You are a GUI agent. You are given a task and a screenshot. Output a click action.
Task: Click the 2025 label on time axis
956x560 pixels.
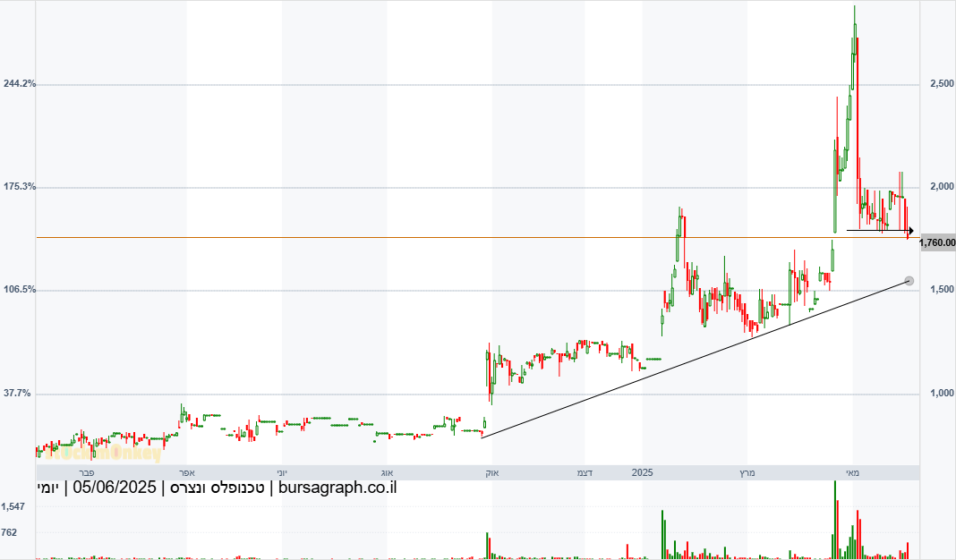click(x=642, y=473)
